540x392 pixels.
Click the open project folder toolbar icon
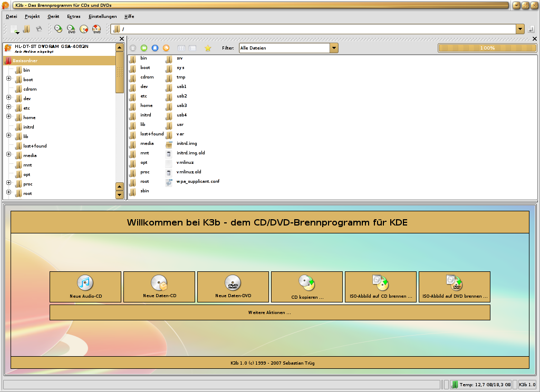pos(26,30)
